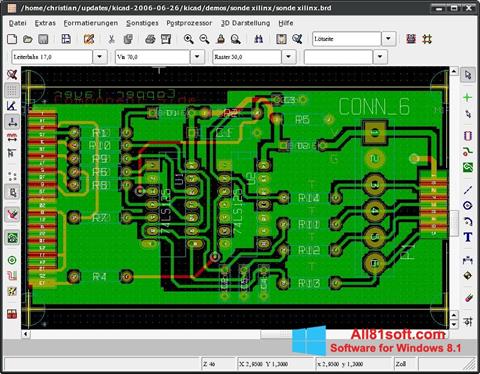Open the Raster 50,0 grid dropdown

pos(289,57)
